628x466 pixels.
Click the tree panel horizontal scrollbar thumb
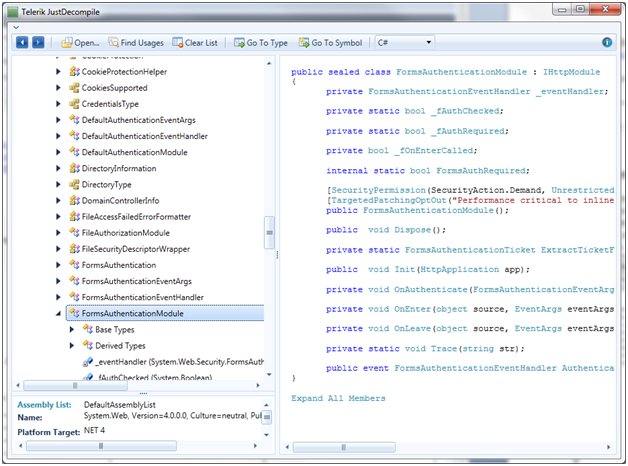(x=75, y=386)
